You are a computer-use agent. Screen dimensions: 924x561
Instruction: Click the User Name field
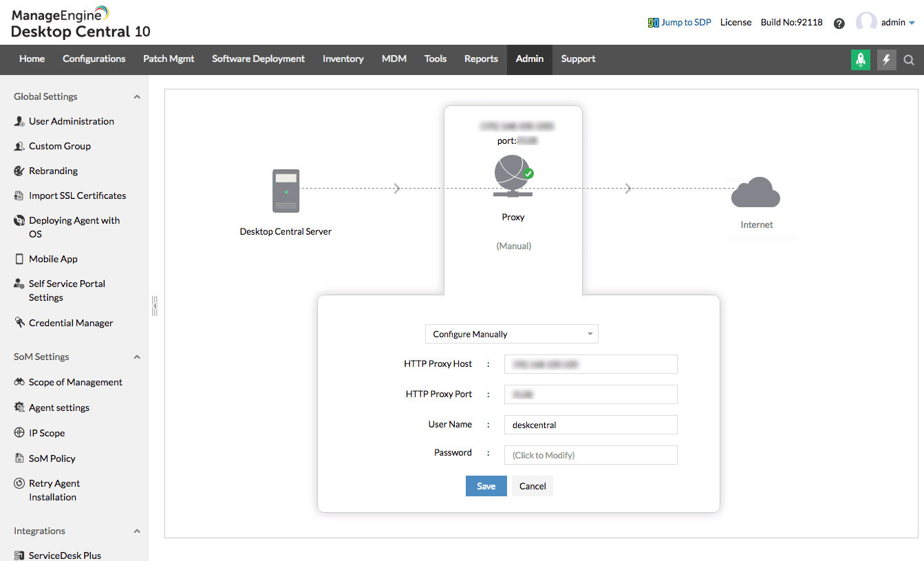pyautogui.click(x=591, y=425)
